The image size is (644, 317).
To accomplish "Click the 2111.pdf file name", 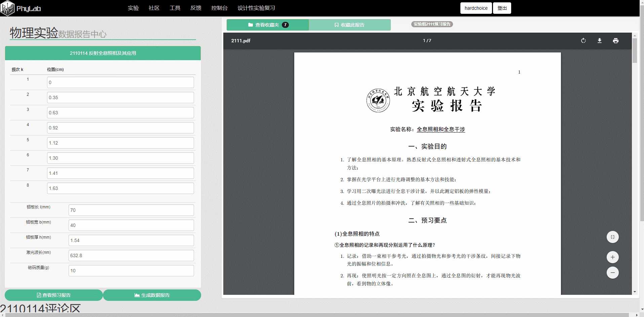I will 241,41.
